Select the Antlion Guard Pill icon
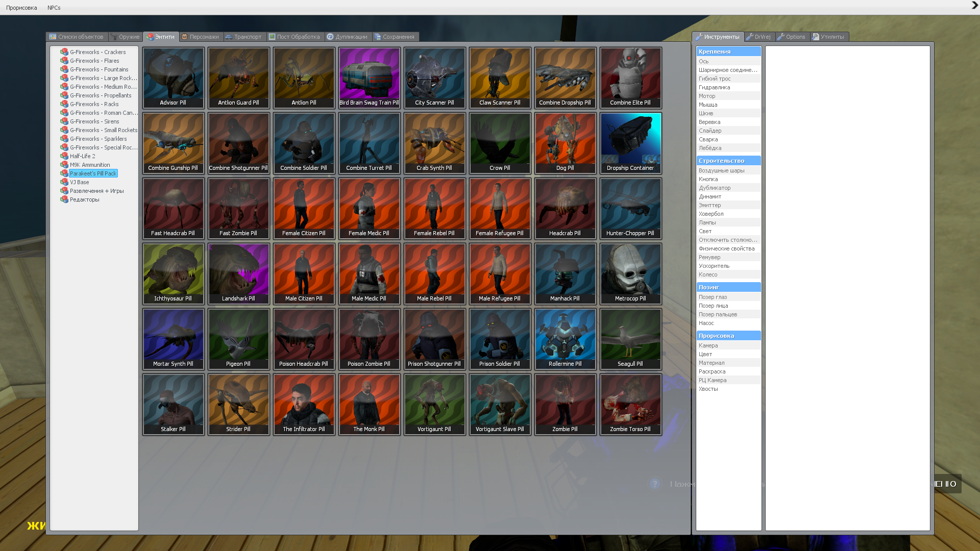Viewport: 980px width, 551px height. click(x=239, y=78)
